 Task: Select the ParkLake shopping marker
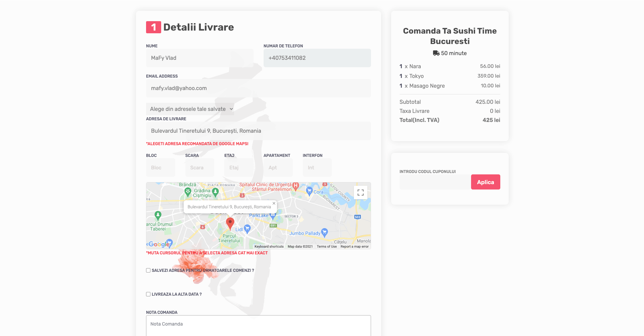[273, 216]
